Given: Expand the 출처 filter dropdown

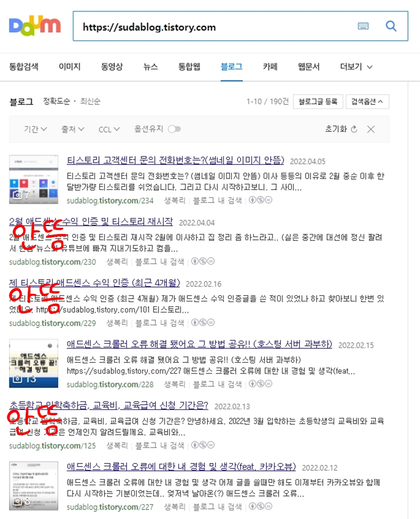Looking at the screenshot, I should click(72, 129).
